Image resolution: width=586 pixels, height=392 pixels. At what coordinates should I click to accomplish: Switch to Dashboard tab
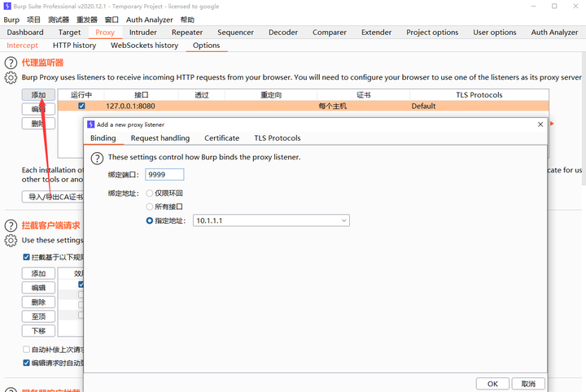click(x=25, y=33)
